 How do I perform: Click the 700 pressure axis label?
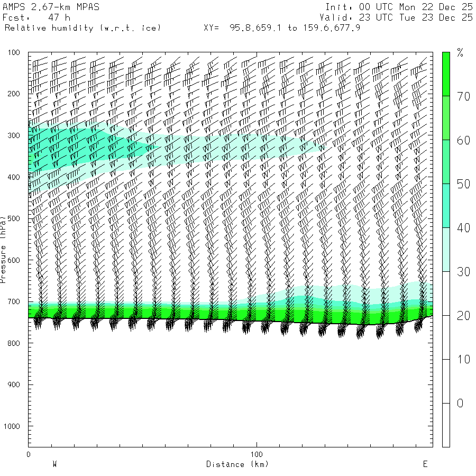point(14,302)
